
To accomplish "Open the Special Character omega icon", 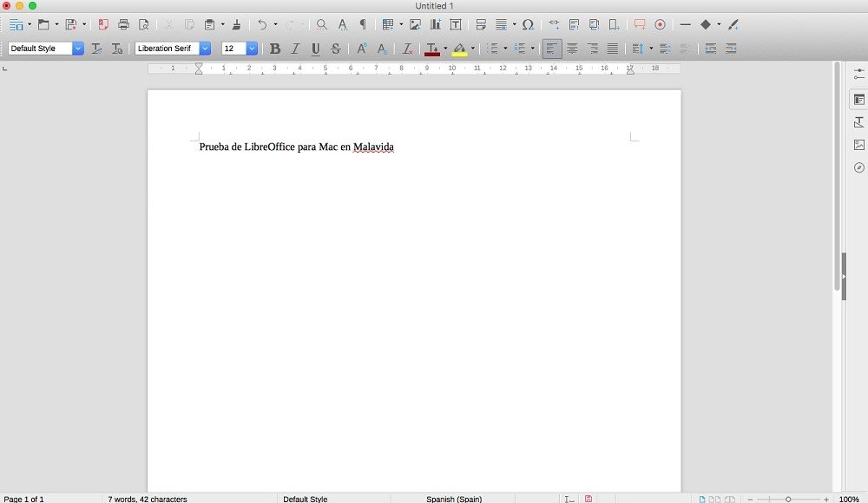I will [528, 24].
